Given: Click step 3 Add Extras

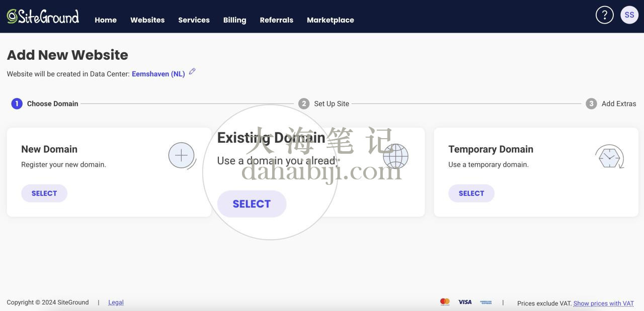Looking at the screenshot, I should point(611,103).
